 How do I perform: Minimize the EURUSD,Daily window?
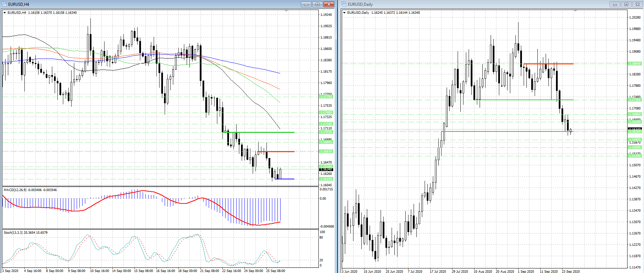(x=615, y=4)
